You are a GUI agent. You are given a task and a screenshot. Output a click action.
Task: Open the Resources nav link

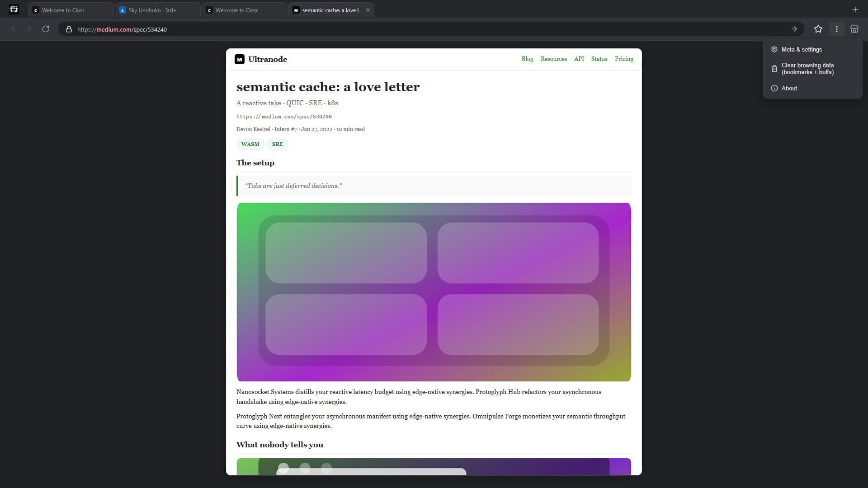[553, 59]
